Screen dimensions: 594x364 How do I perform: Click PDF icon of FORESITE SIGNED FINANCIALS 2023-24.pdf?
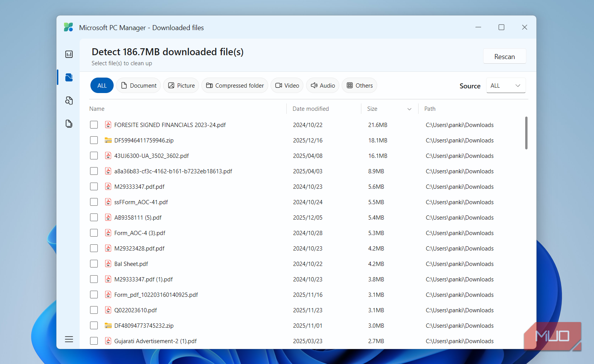tap(108, 125)
